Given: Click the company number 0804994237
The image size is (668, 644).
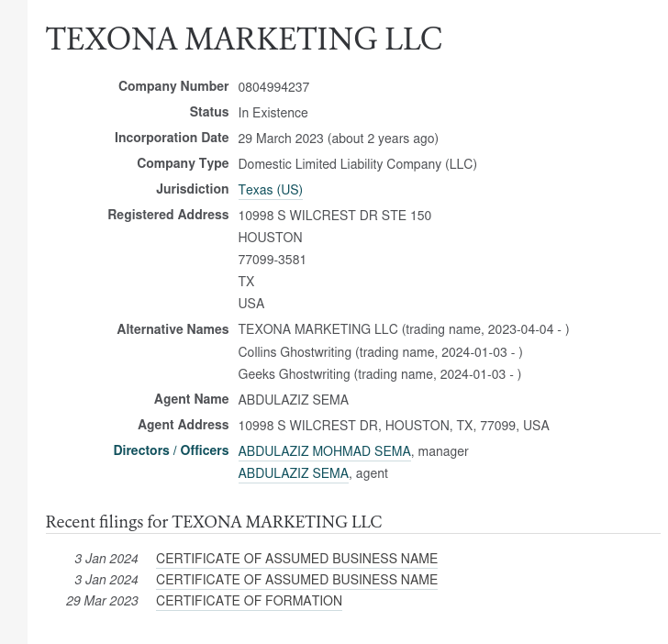Looking at the screenshot, I should pyautogui.click(x=273, y=87).
